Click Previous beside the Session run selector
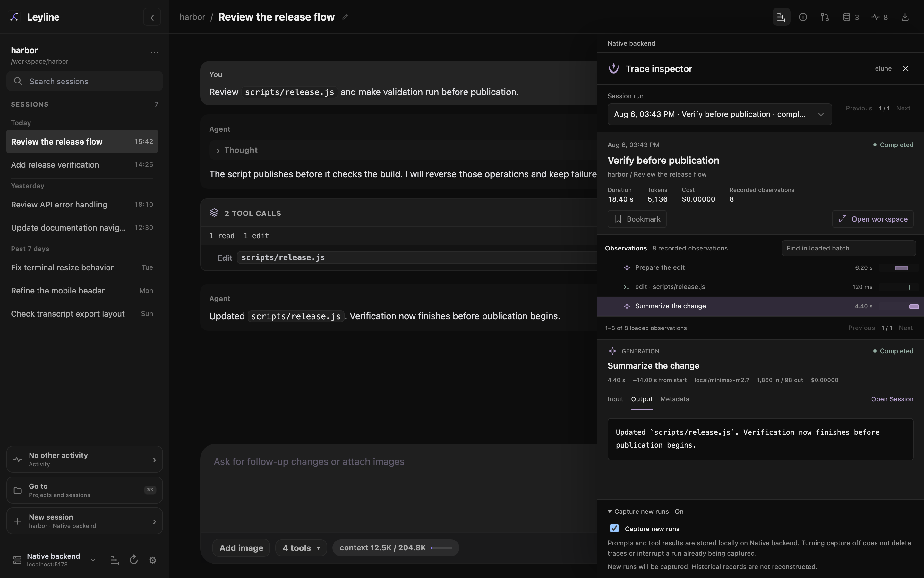The image size is (924, 578). (859, 108)
